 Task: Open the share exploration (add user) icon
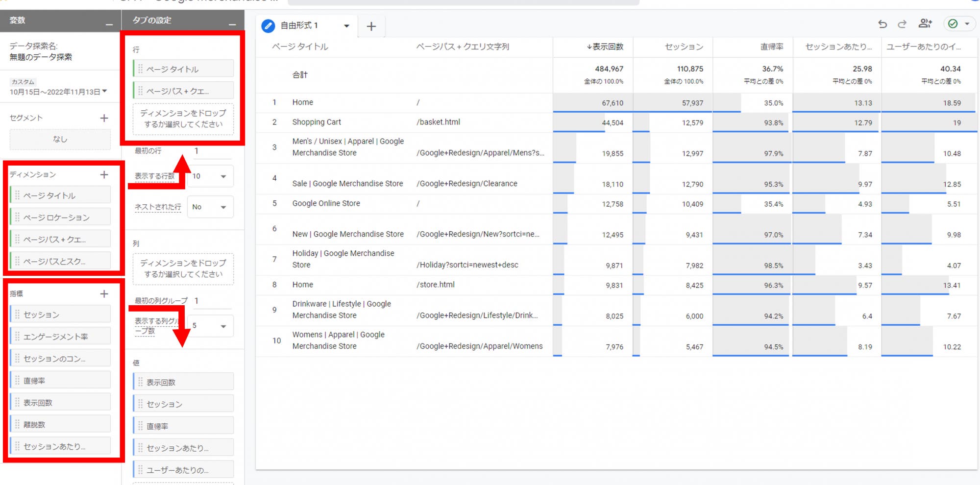925,23
